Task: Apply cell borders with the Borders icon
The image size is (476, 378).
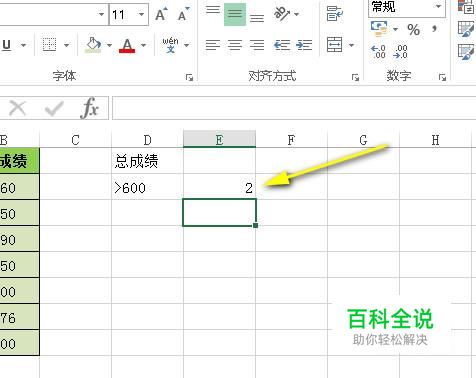Action: (x=49, y=45)
